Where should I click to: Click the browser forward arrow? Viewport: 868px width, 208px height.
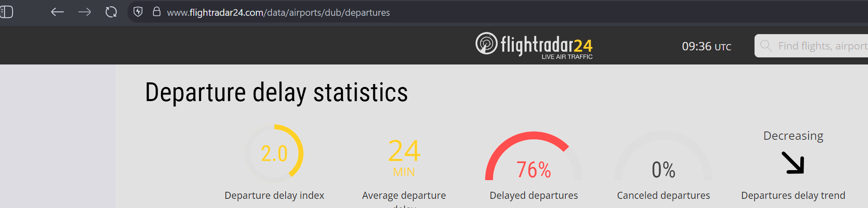coord(84,12)
